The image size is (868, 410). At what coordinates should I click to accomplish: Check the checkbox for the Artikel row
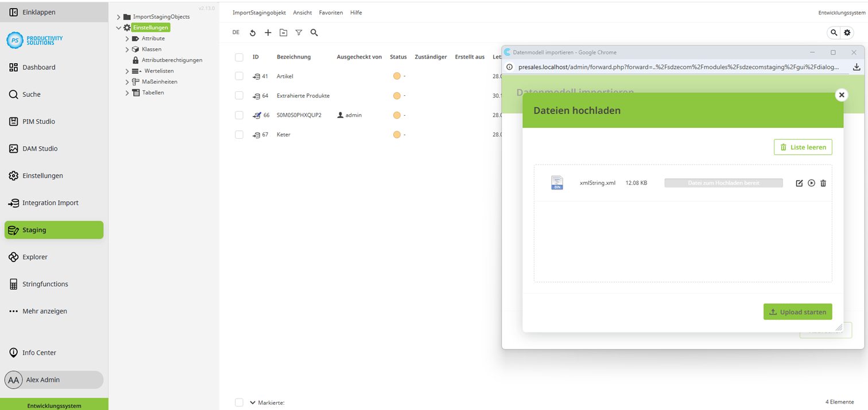[239, 76]
